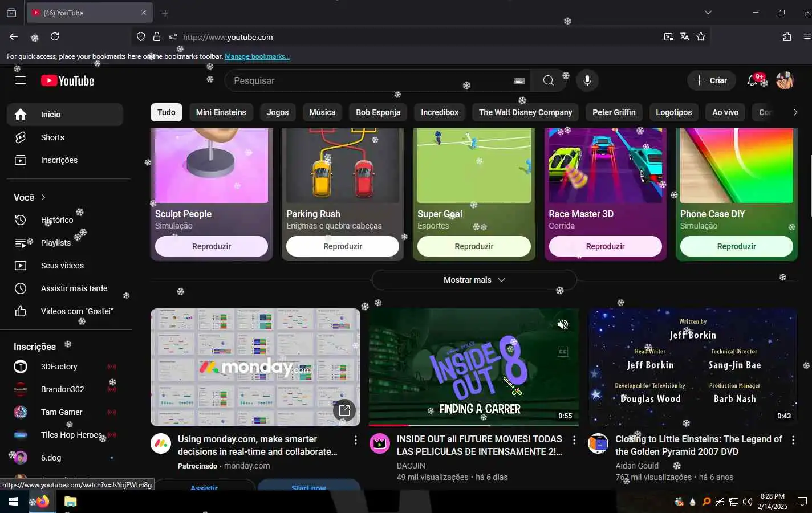The height and width of the screenshot is (513, 812).
Task: Open Assistir mais tarde list
Action: click(65, 288)
